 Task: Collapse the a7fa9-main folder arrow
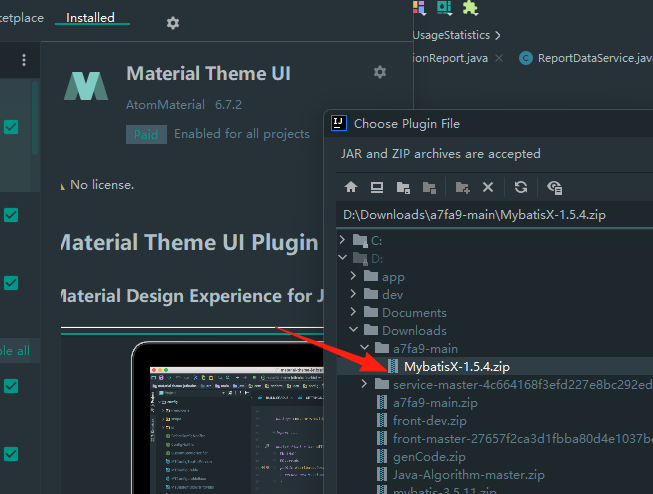pos(364,347)
